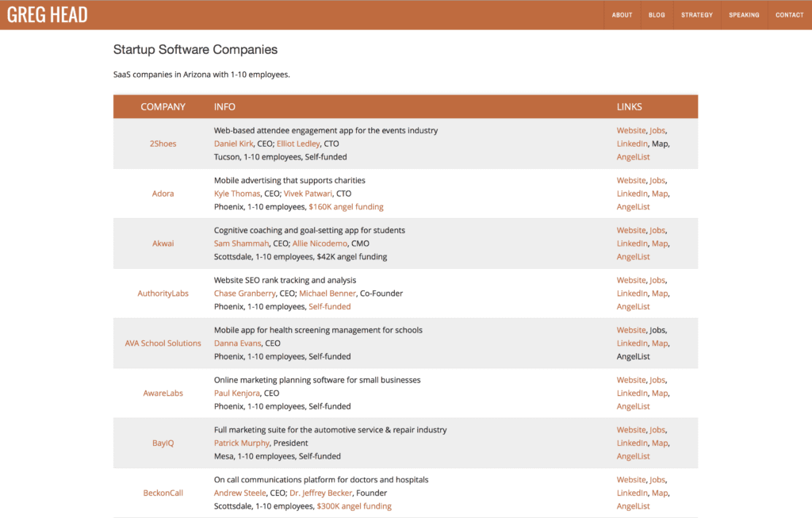View Chase Granberry's profile link
The width and height of the screenshot is (812, 518).
[x=245, y=294]
